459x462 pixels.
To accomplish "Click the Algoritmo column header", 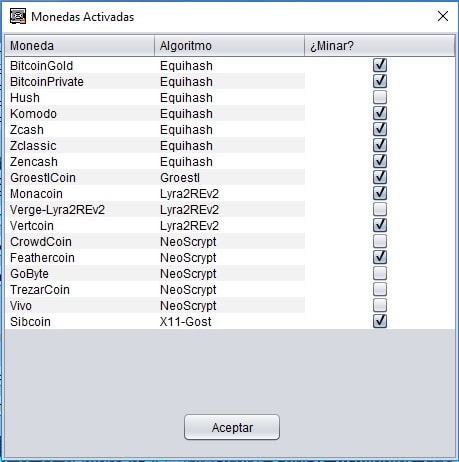I will click(x=229, y=46).
